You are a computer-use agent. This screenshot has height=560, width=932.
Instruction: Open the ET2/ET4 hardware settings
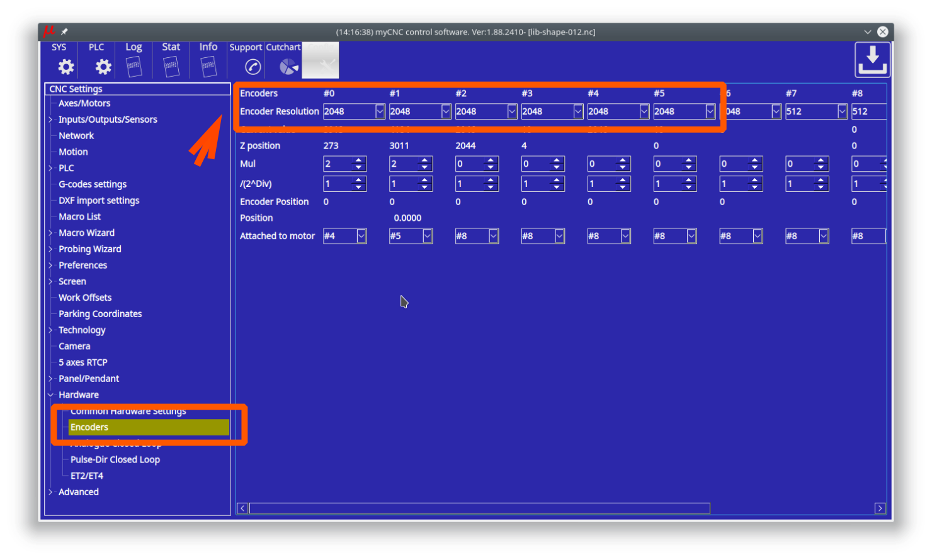pos(87,476)
